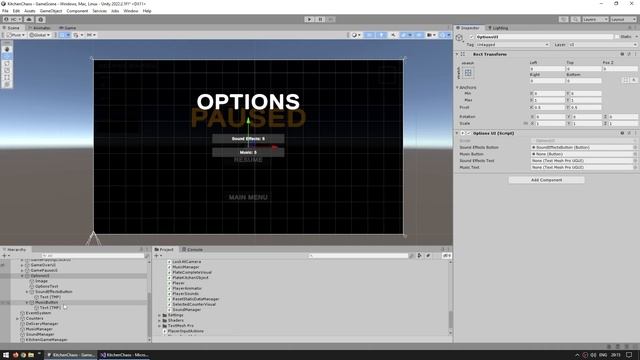Open Rect Transform help icon
The image size is (640, 360).
622,54
